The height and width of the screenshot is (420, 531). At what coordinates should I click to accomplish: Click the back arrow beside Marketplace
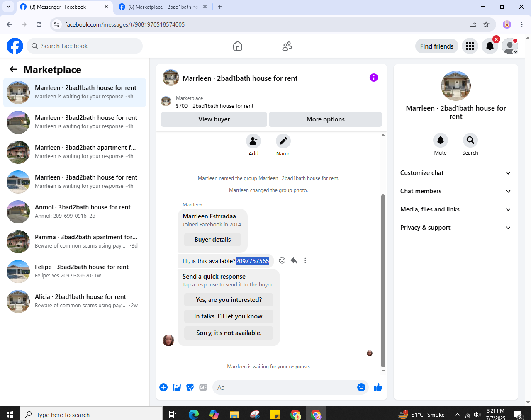[x=13, y=69]
